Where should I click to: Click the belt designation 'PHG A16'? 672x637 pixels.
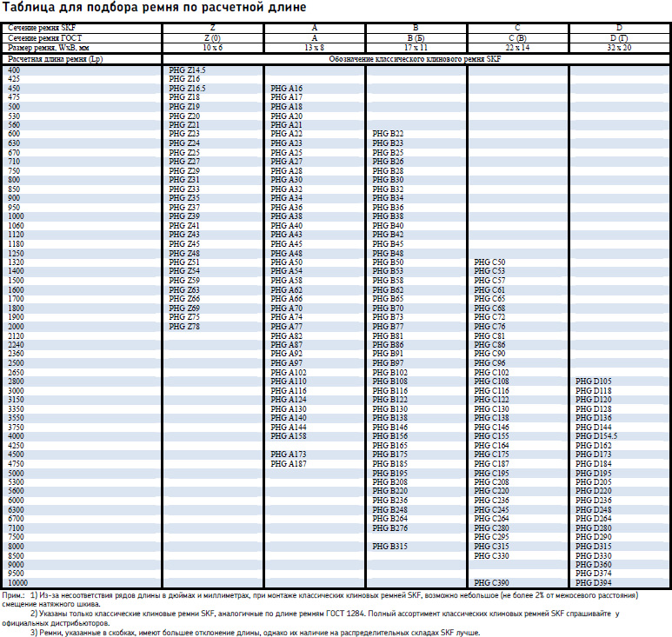286,89
